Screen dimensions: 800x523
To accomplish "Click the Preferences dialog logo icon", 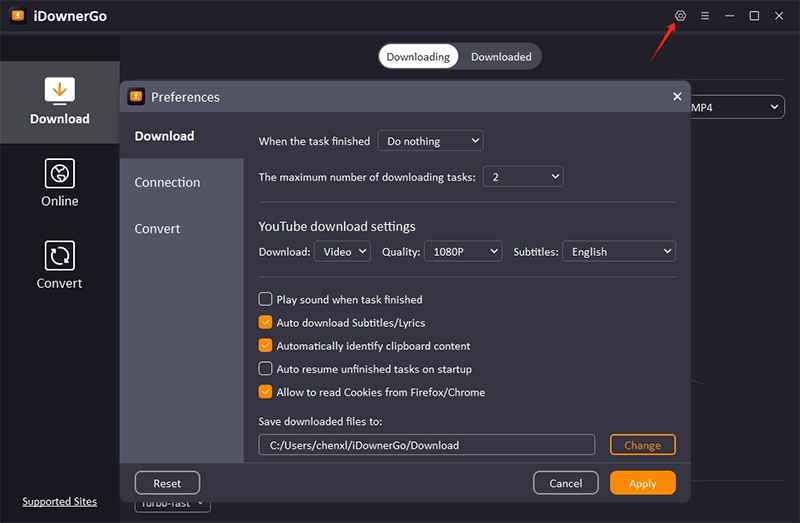I will pyautogui.click(x=136, y=97).
